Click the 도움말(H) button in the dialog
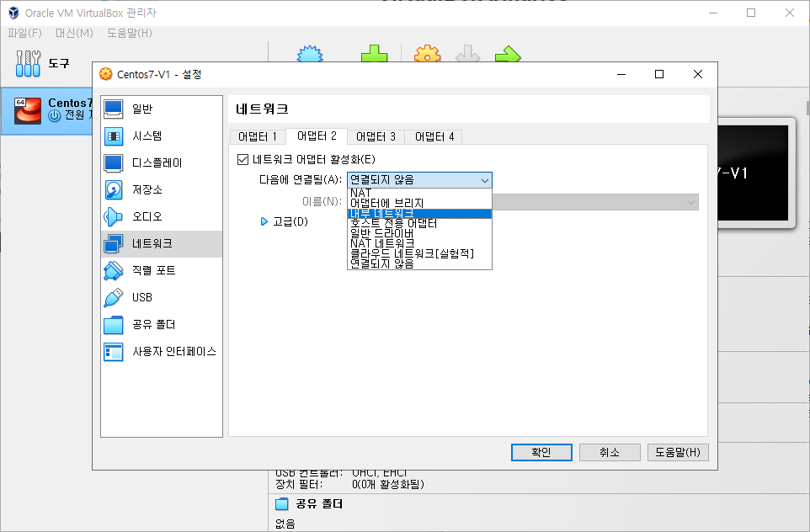The image size is (810, 532). [x=678, y=453]
